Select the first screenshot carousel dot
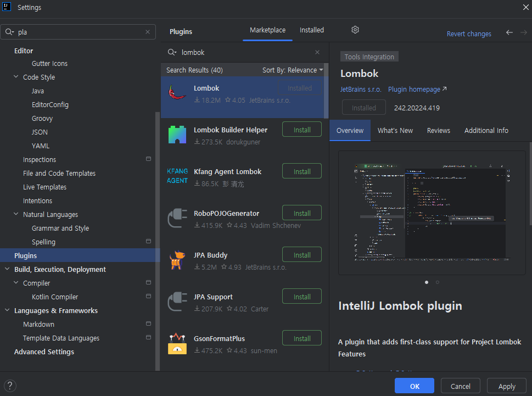 coord(427,282)
